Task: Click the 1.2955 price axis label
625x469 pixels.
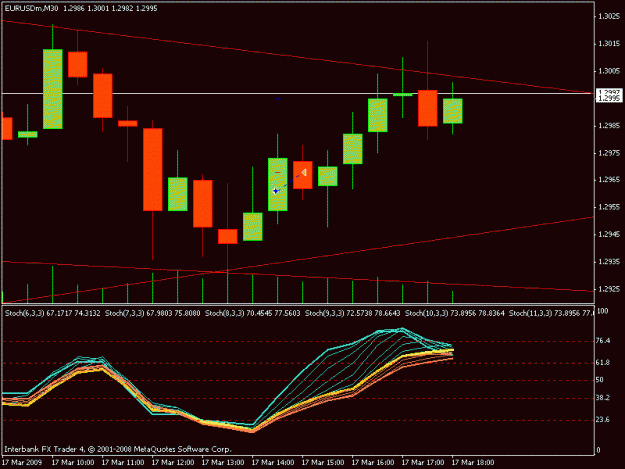Action: pyautogui.click(x=609, y=207)
